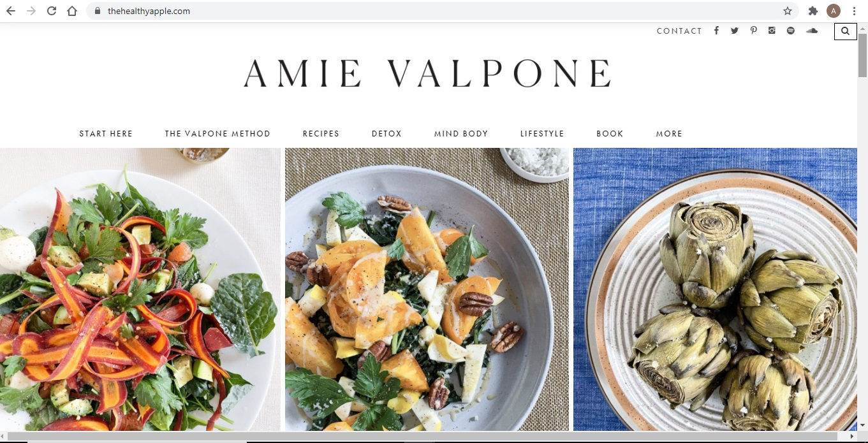Click the site search magnifier icon
Image resolution: width=868 pixels, height=443 pixels.
(x=846, y=31)
